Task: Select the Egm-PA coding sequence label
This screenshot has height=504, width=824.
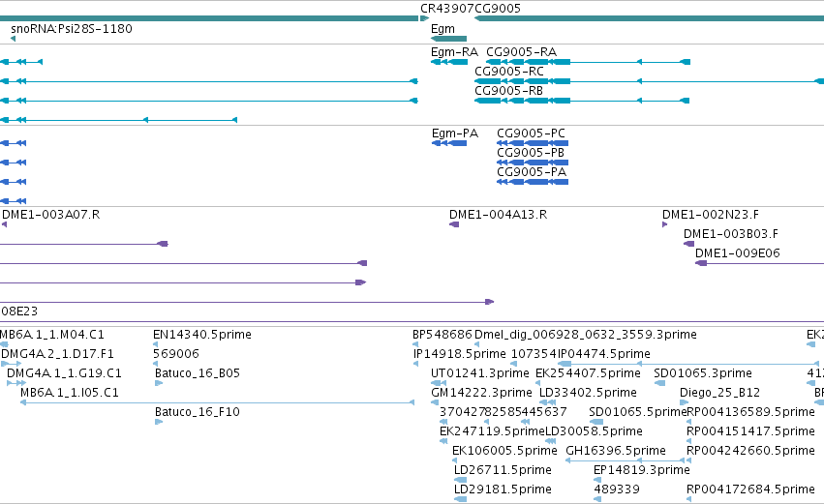Action: 455,133
